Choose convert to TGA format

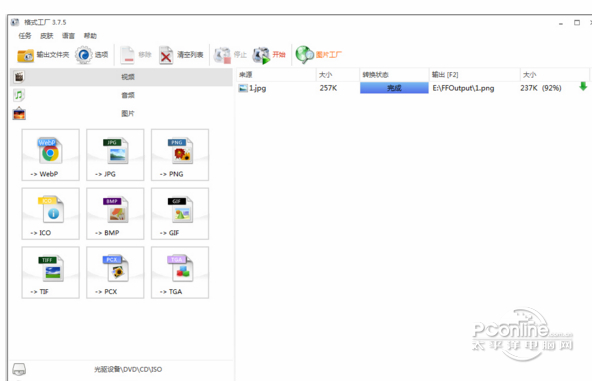point(180,273)
